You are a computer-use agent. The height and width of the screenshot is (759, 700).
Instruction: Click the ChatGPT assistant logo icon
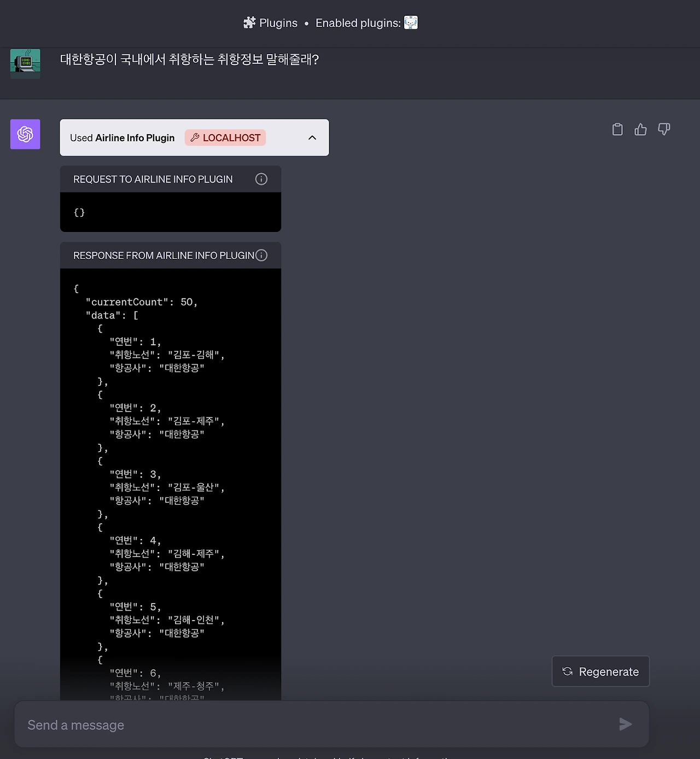[x=25, y=134]
